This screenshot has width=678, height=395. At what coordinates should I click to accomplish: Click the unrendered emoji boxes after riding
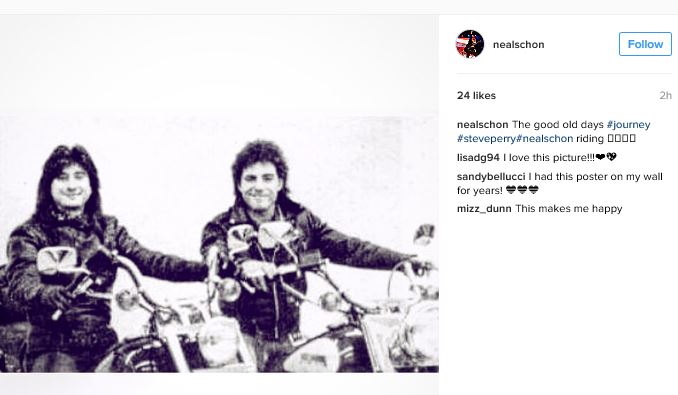coord(621,139)
